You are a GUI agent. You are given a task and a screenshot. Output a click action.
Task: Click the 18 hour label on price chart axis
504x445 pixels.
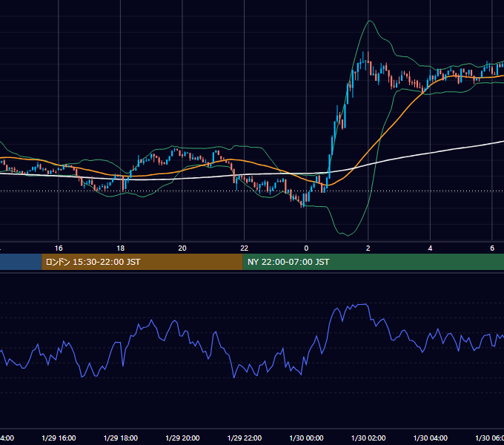click(121, 248)
